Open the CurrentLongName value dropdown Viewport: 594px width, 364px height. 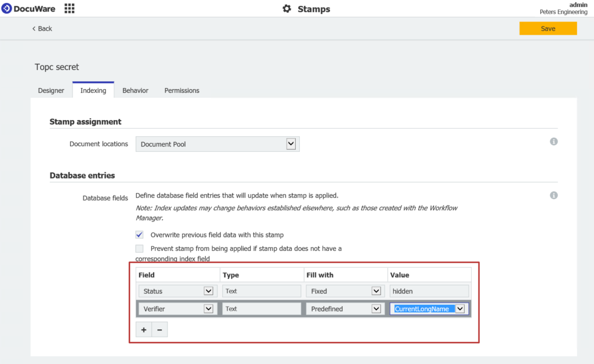pos(460,309)
